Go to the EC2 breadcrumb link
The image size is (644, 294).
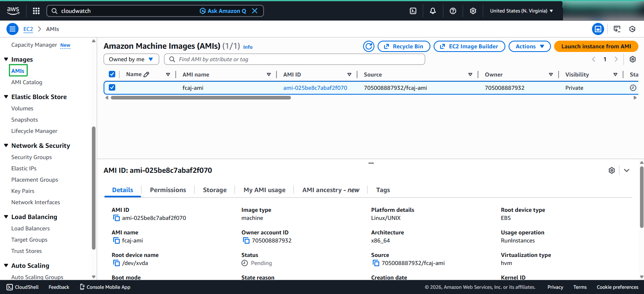(x=28, y=29)
